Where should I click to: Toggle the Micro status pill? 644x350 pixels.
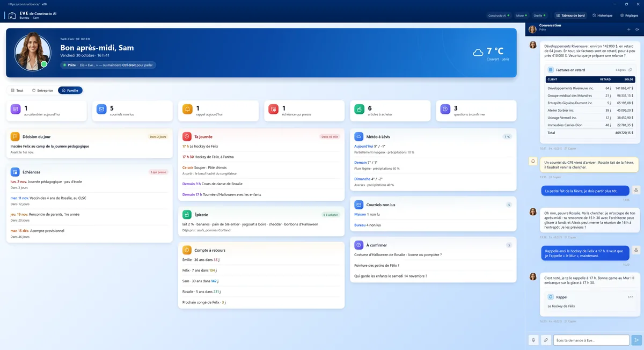click(x=522, y=16)
